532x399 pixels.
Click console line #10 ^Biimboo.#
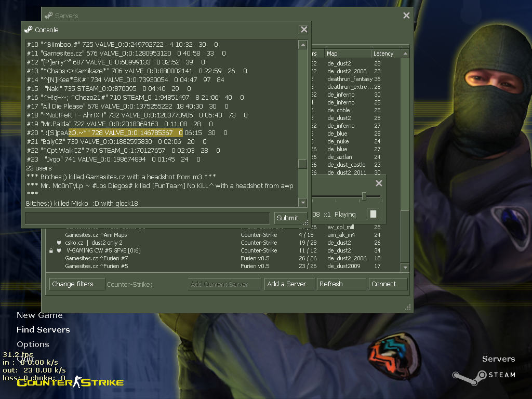tap(123, 45)
